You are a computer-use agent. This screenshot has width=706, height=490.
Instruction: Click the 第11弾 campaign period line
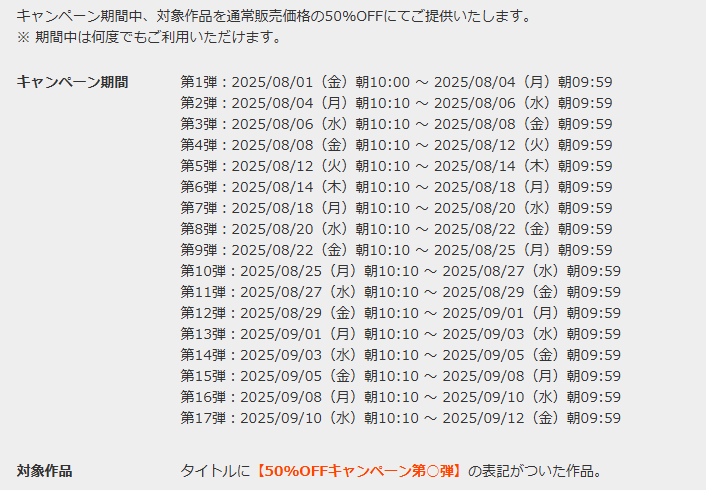[x=401, y=292]
